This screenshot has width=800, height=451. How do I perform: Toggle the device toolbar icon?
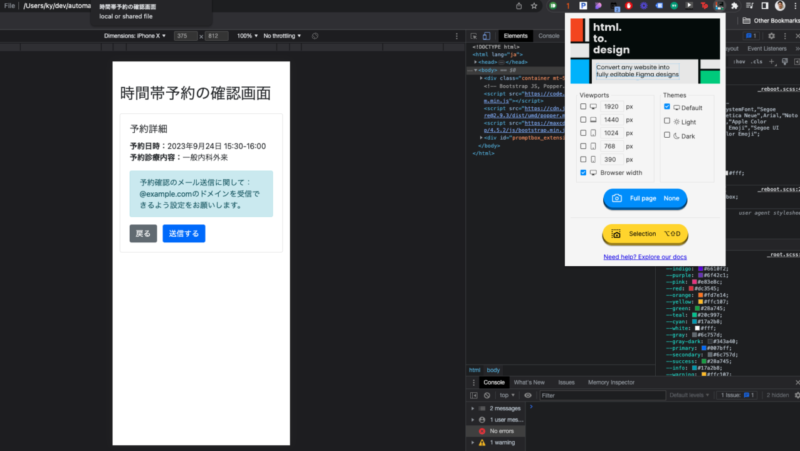[x=484, y=36]
